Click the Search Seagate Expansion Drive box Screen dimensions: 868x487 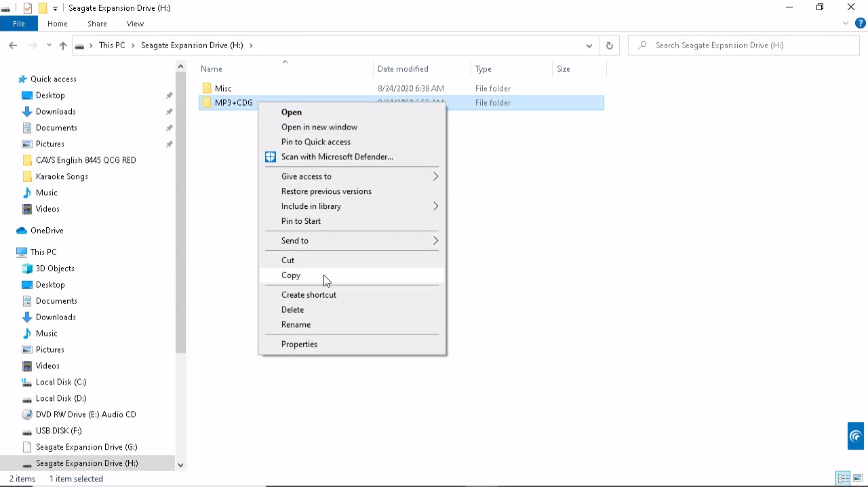(744, 45)
